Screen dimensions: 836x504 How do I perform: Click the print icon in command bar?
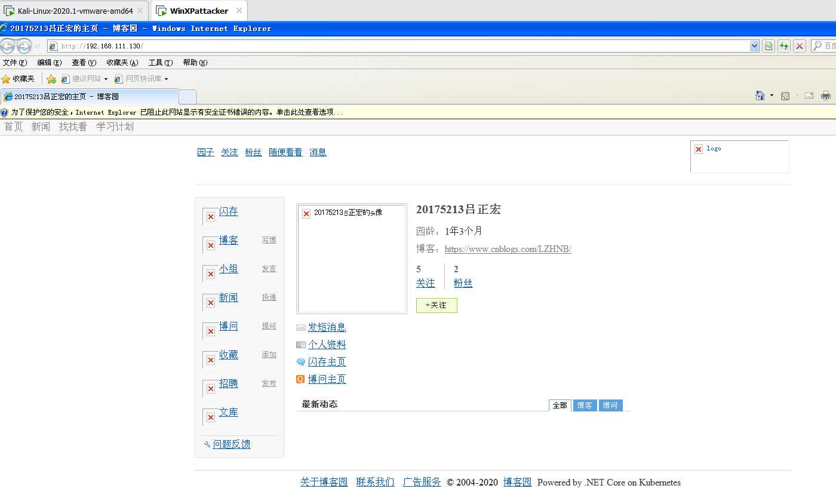point(826,96)
